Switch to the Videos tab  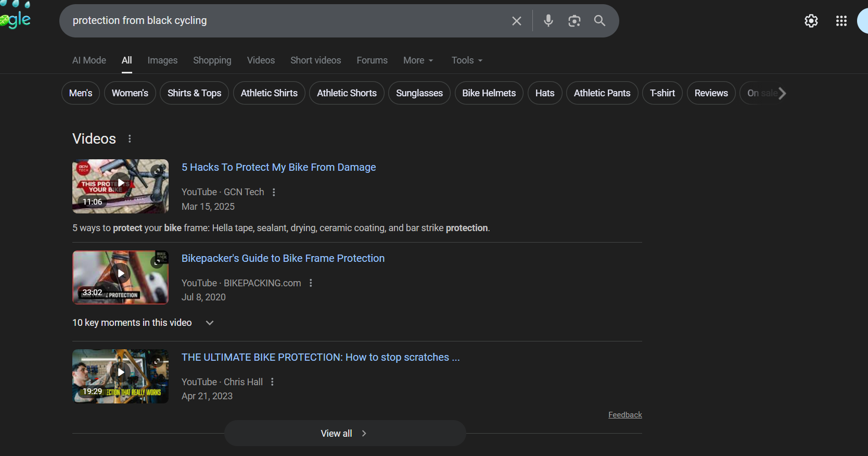coord(261,60)
